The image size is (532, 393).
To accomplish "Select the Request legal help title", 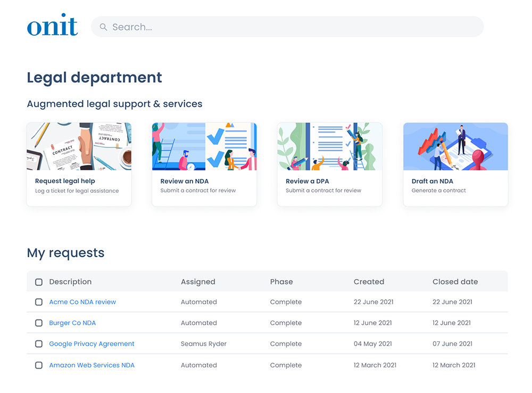I will (65, 181).
